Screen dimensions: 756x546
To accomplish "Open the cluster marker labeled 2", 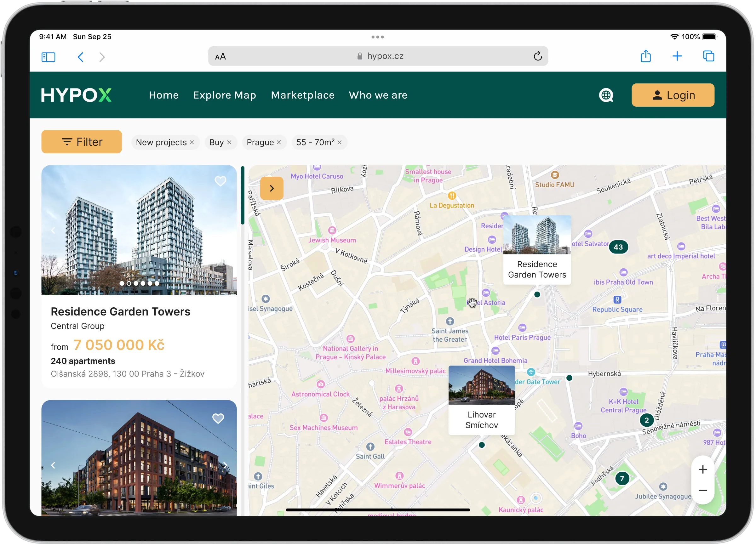I will pos(647,421).
